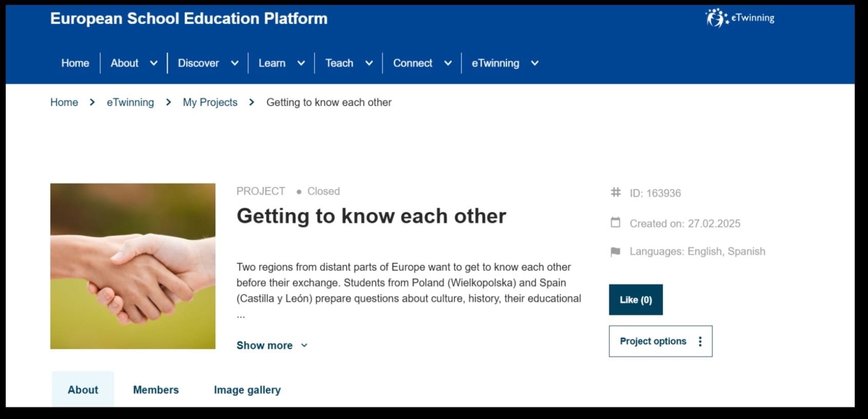Expand the About menu chevron
This screenshot has width=868, height=419.
153,63
